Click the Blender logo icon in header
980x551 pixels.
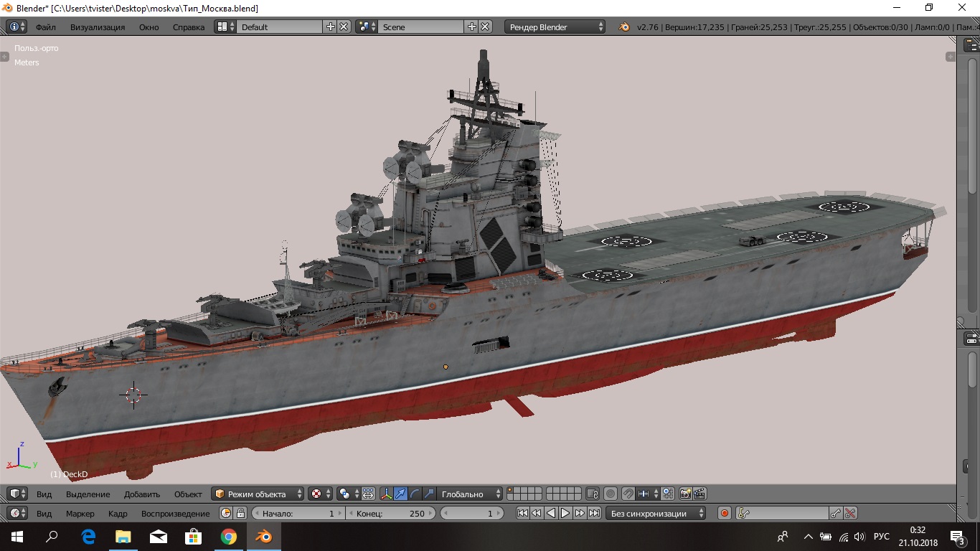click(x=624, y=27)
